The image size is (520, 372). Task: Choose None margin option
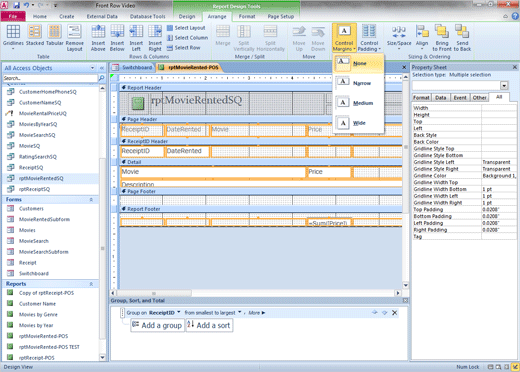(358, 63)
